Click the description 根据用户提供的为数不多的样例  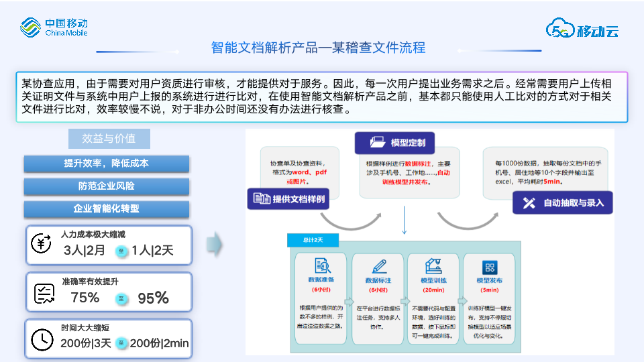point(321,317)
